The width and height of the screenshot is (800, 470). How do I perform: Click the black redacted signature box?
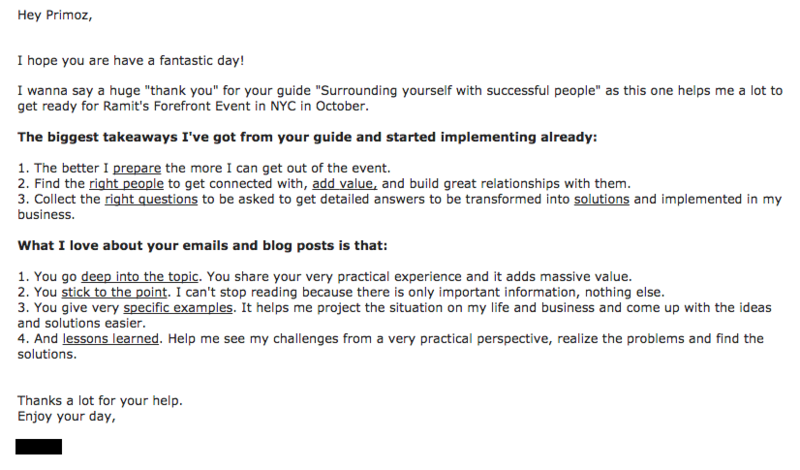tap(39, 447)
